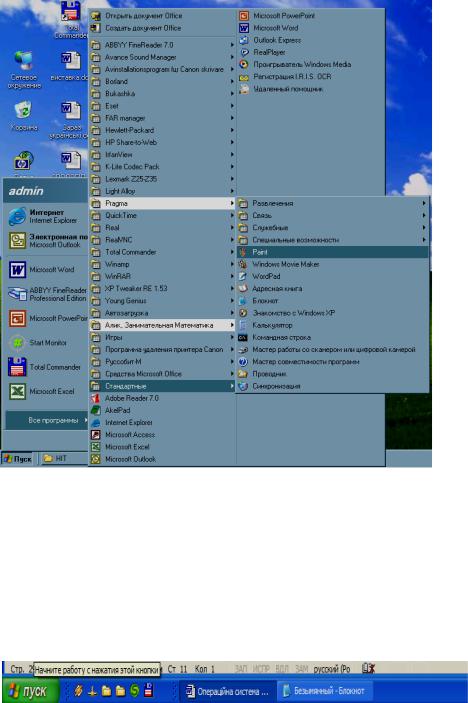Switch to Безымянный - Блокнот taskbar button
This screenshot has width=468, height=703.
[325, 691]
